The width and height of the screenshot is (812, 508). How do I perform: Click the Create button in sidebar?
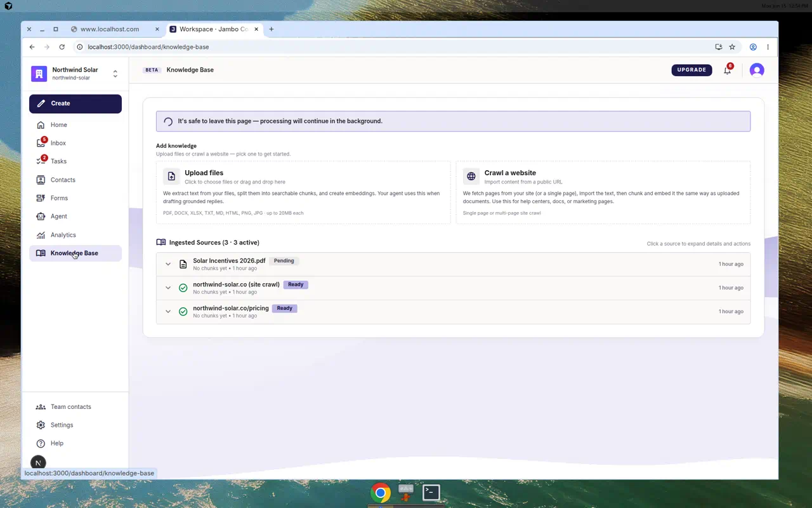point(75,104)
